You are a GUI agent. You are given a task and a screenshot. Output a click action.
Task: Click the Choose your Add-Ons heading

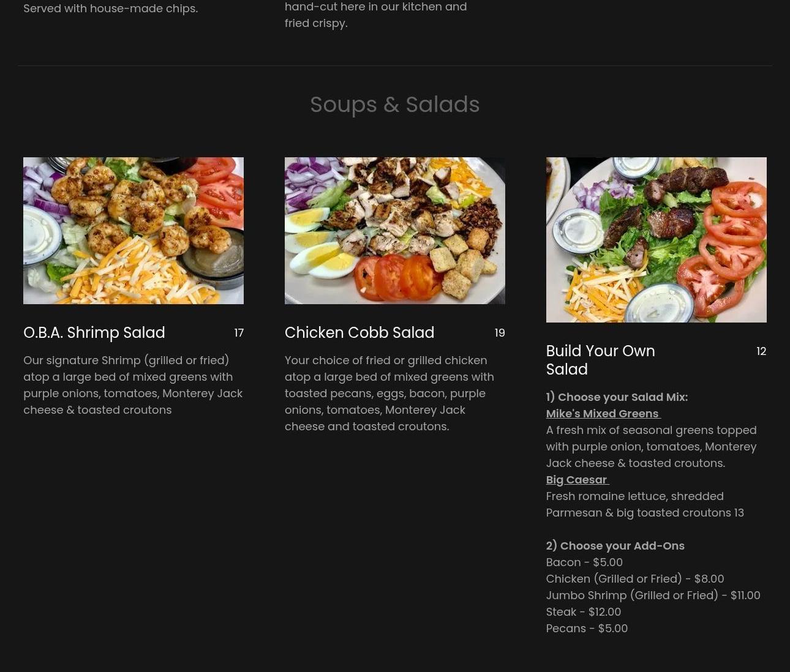[615, 546]
